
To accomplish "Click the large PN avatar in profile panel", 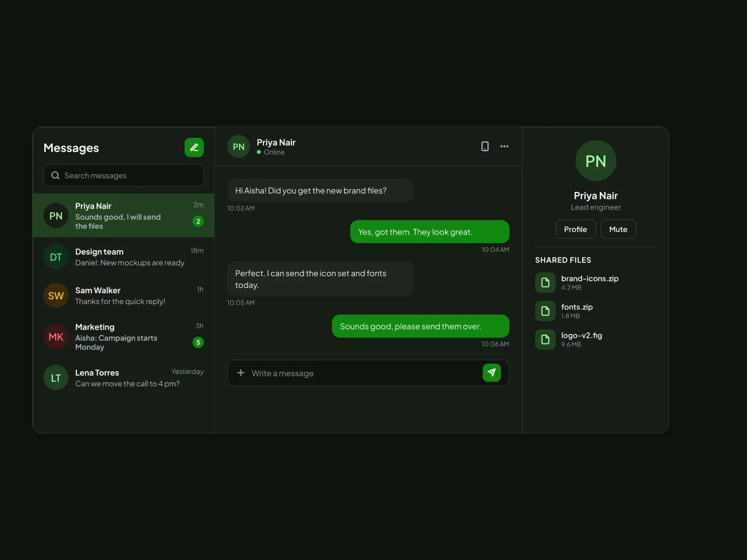I will [x=595, y=161].
